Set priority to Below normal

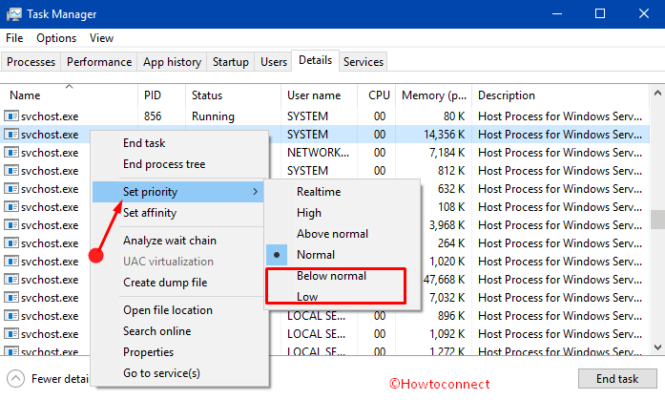point(331,276)
